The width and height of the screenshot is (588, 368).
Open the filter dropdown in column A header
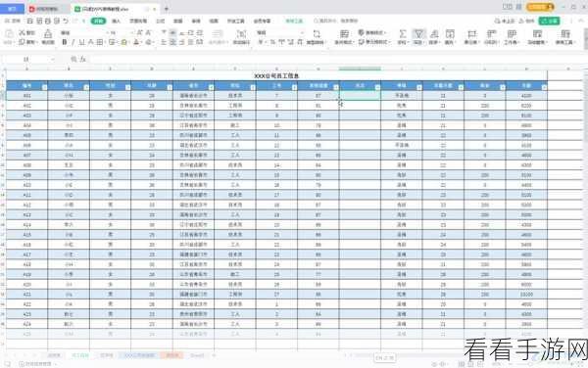pos(45,87)
